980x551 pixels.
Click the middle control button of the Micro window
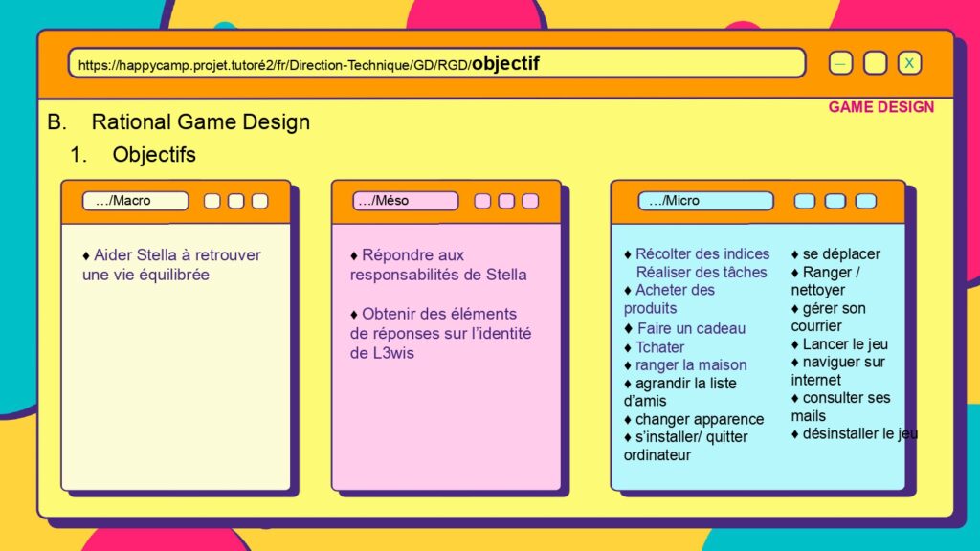[835, 201]
